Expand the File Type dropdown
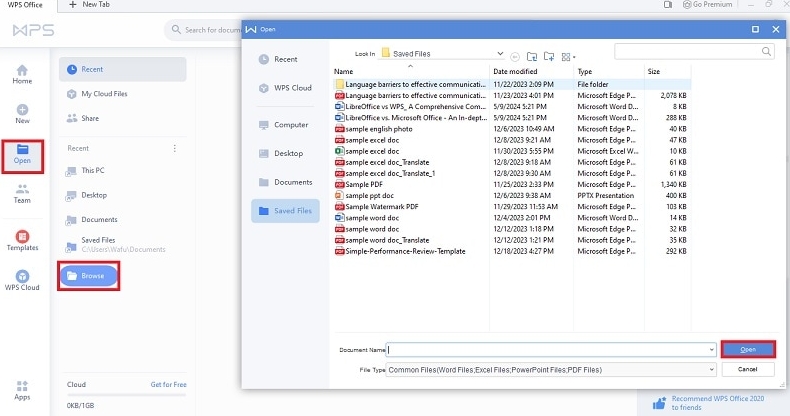The width and height of the screenshot is (790, 416). tap(711, 370)
